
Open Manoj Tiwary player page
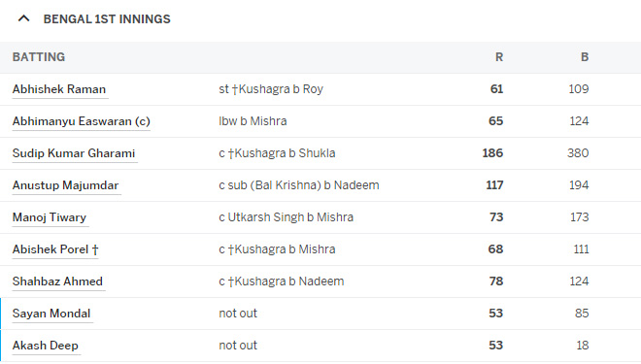click(x=50, y=217)
